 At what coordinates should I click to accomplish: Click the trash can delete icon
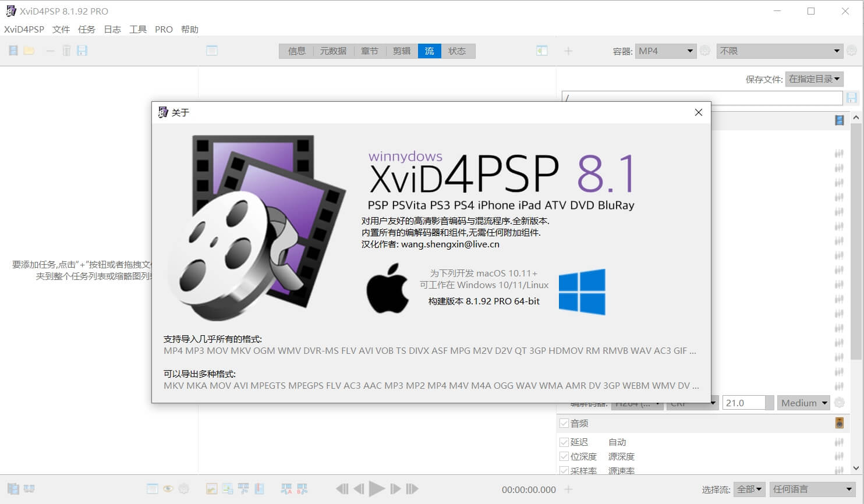coord(66,51)
